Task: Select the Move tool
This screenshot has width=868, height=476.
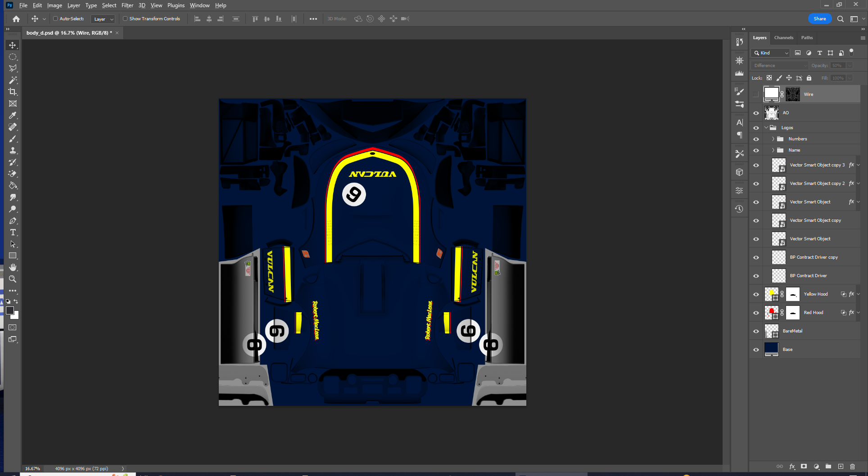Action: tap(13, 45)
